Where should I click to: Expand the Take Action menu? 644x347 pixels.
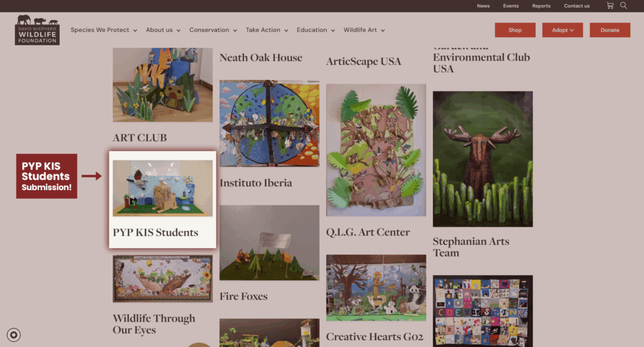[267, 30]
